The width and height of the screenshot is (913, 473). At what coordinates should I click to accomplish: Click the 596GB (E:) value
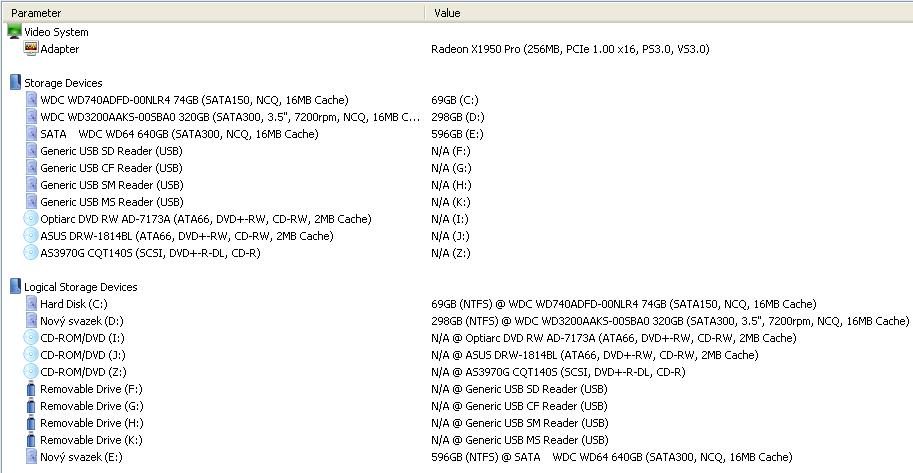tap(457, 134)
